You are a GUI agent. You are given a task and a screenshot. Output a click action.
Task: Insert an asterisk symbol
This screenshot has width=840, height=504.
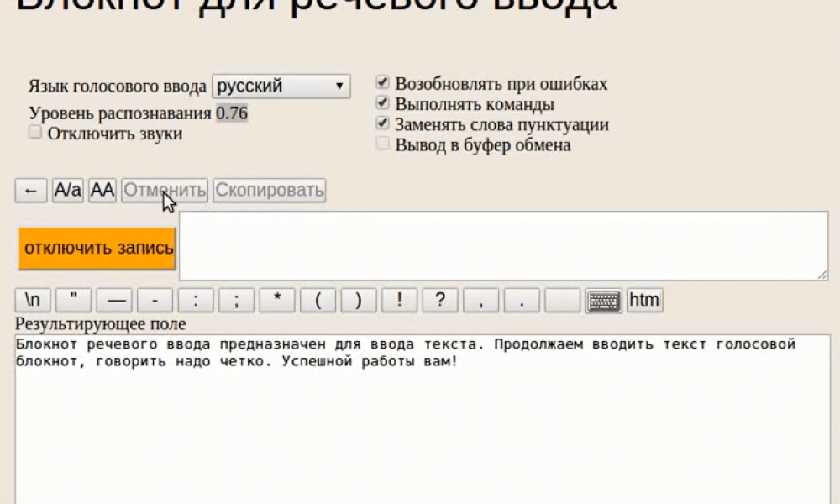click(x=277, y=300)
